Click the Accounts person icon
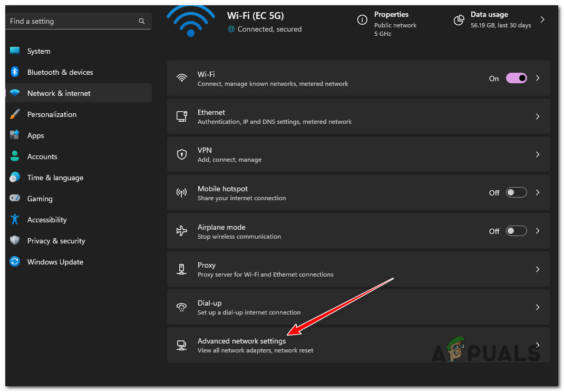This screenshot has width=564, height=392. click(15, 156)
